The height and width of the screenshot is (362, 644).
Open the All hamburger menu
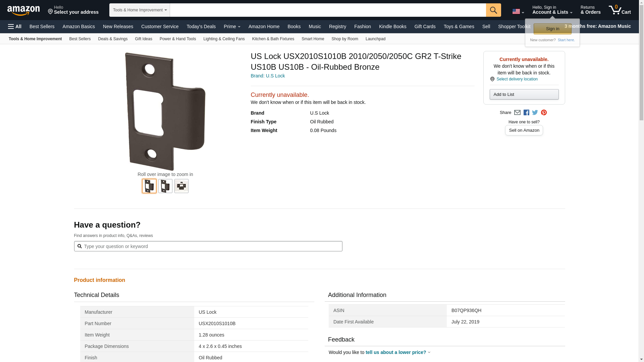15,26
